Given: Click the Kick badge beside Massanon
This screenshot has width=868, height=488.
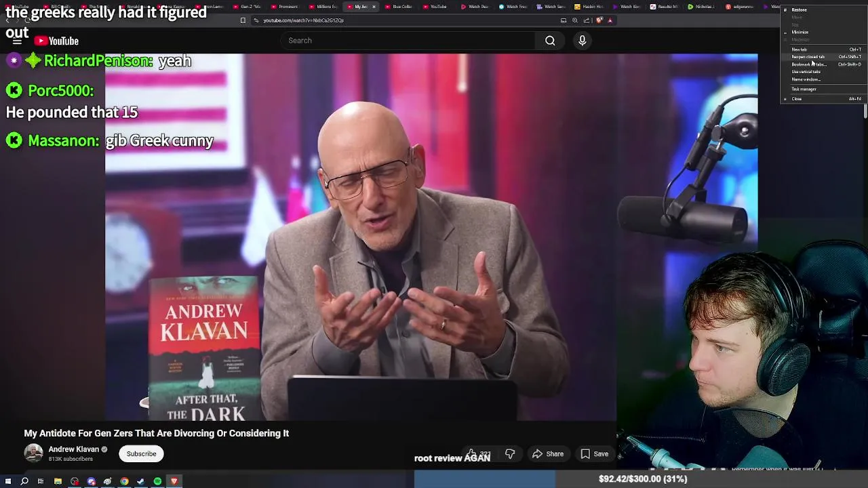Looking at the screenshot, I should [14, 140].
